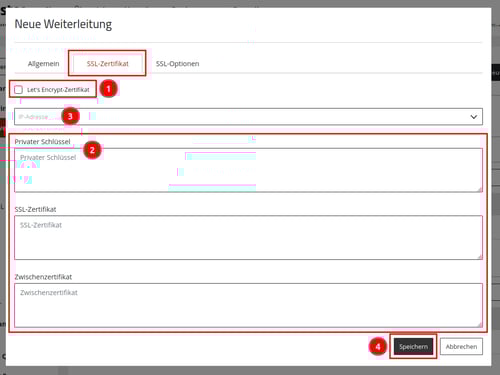The height and width of the screenshot is (375, 500).
Task: Grab the Privater Schlüssel resize handle
Action: (480, 189)
